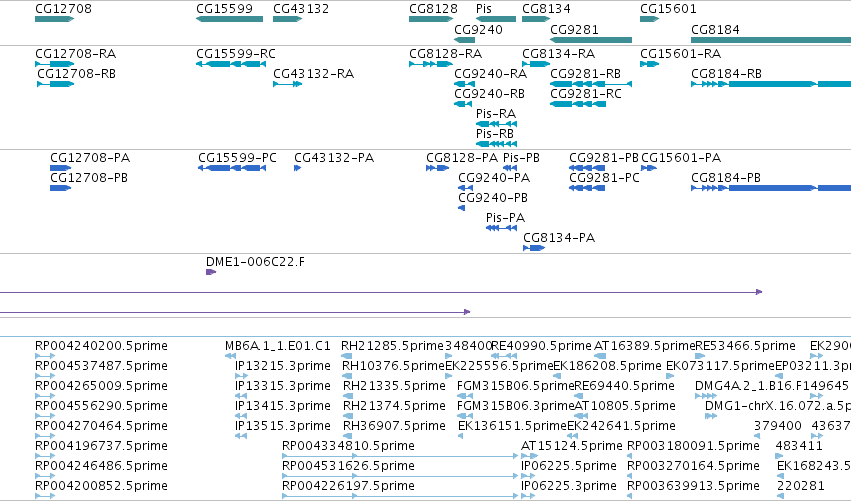
Task: Select transcript CG12708-RA
Action: click(54, 64)
